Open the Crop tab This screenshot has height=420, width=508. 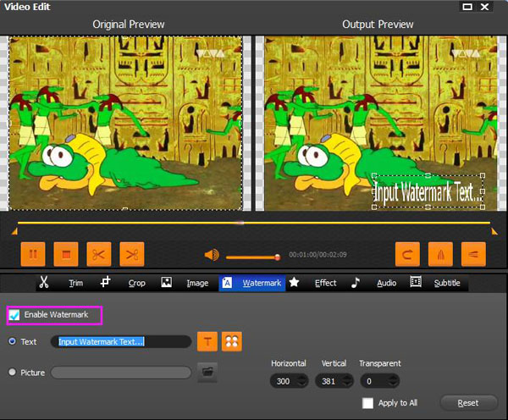click(x=136, y=283)
